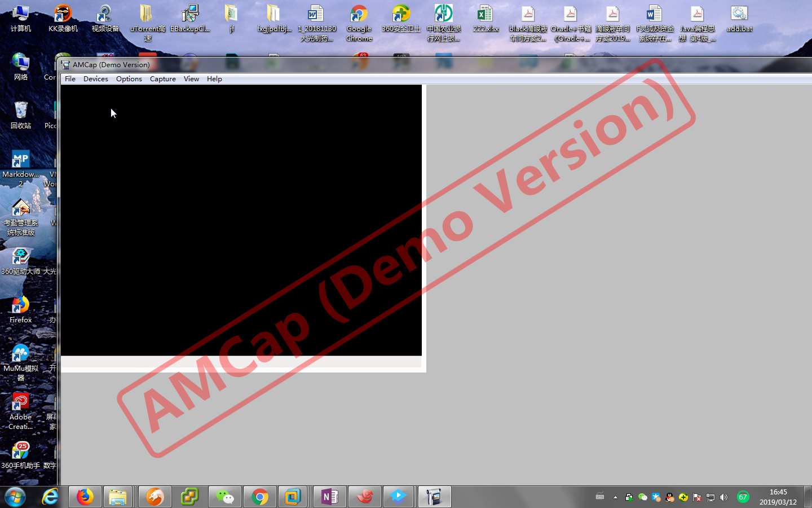Select the add.bat file icon
The image size is (812, 508).
point(739,19)
